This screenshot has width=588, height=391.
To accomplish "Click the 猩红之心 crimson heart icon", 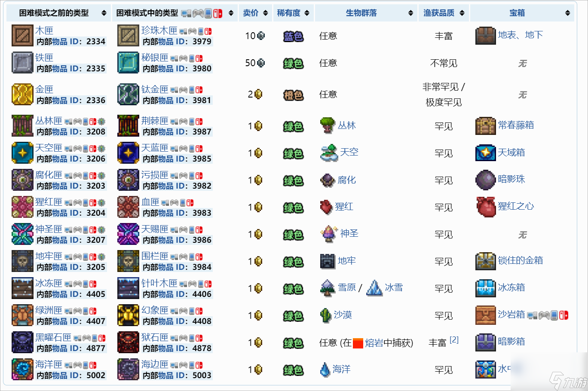I will [486, 207].
